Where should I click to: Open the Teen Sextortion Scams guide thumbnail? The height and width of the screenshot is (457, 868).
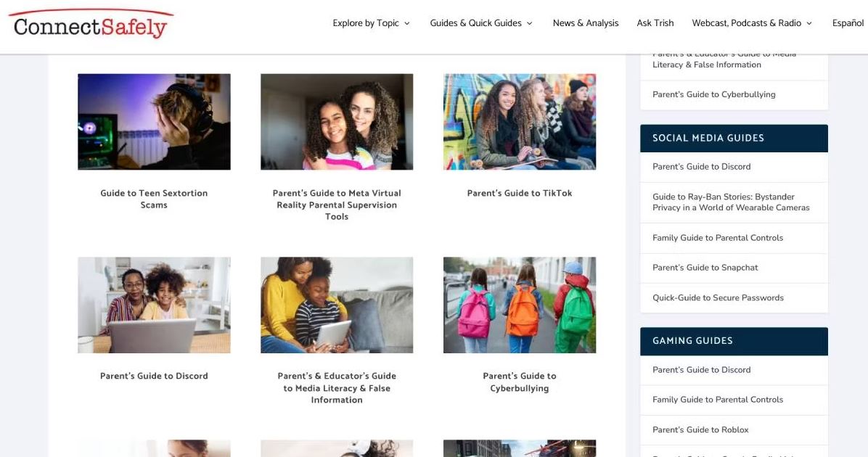pos(154,122)
